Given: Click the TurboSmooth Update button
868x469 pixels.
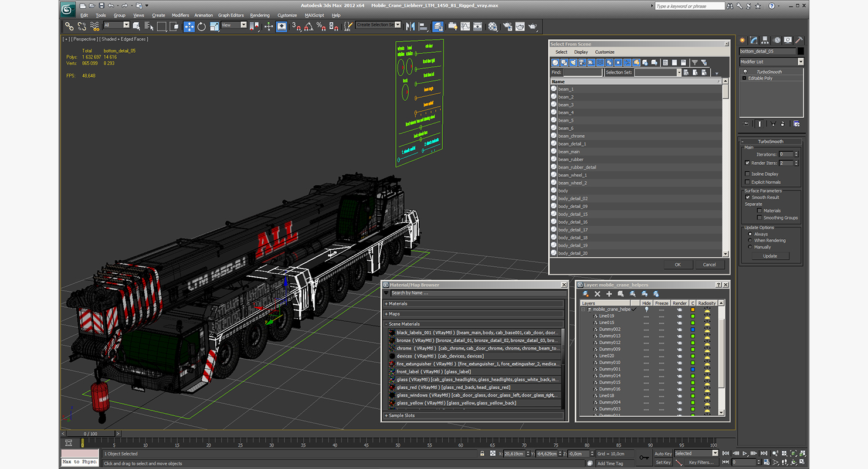Looking at the screenshot, I should pos(770,256).
